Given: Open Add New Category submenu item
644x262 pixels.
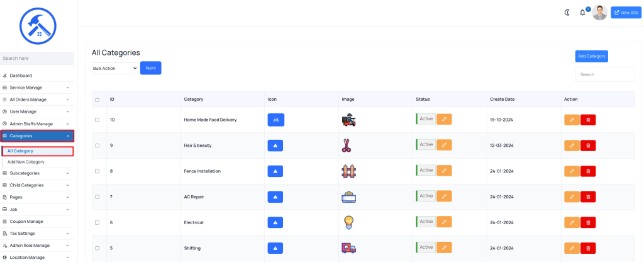Looking at the screenshot, I should [x=26, y=162].
